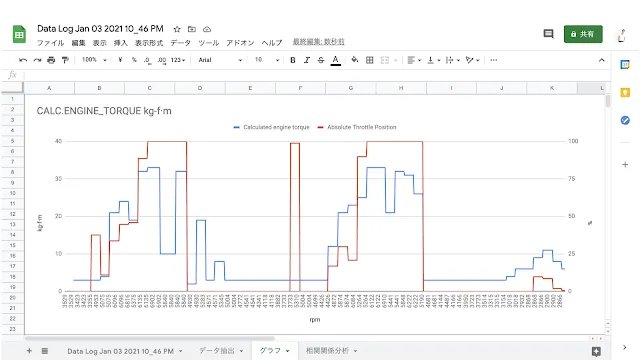The height and width of the screenshot is (360, 640).
Task: Open the ツール menu
Action: [x=209, y=42]
